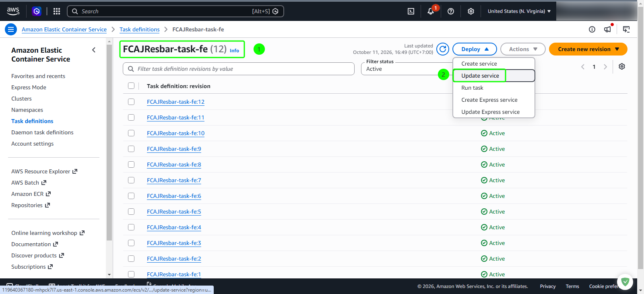Click the purple console shortcut icon
Screen dimensions: 644x294
(37, 11)
